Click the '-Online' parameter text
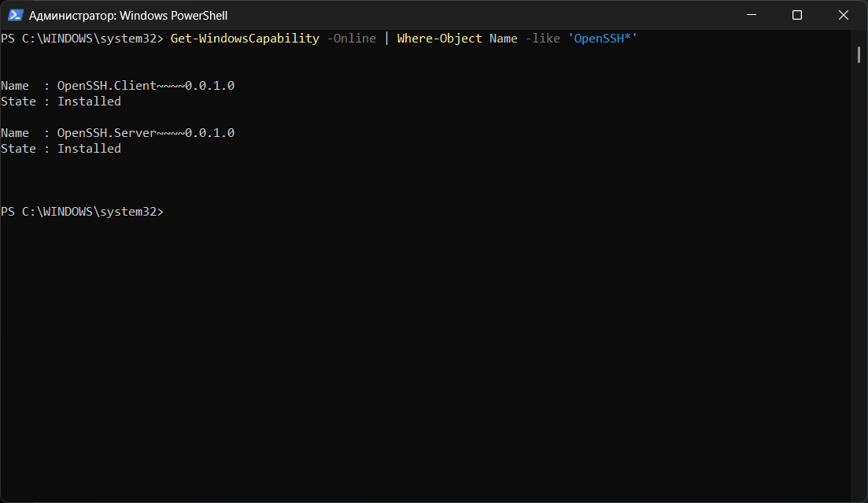Viewport: 868px width, 503px height. [x=352, y=39]
